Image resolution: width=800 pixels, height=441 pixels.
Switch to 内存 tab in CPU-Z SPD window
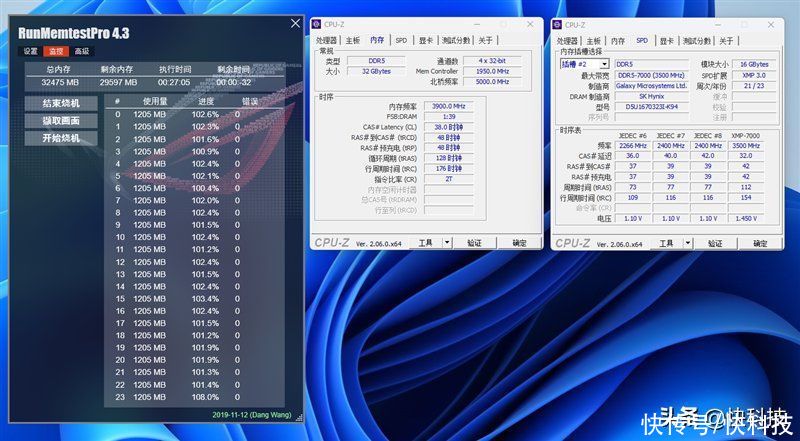[618, 41]
